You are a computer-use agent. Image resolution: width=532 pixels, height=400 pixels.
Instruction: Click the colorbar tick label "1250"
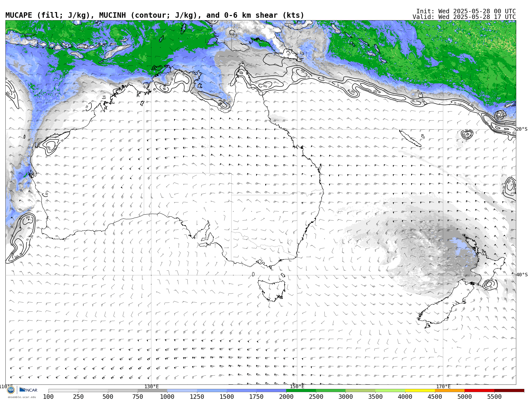[x=197, y=397]
